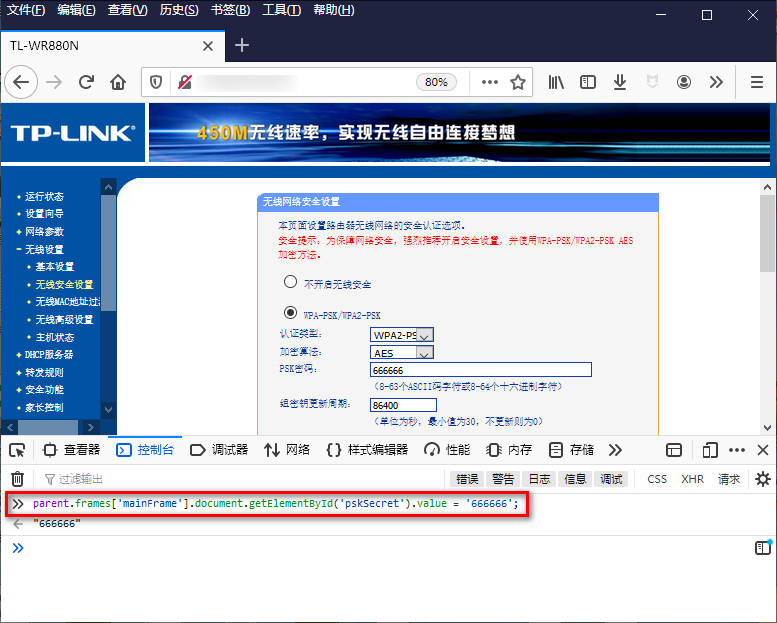Reload the current page
777x623 pixels.
(x=86, y=82)
